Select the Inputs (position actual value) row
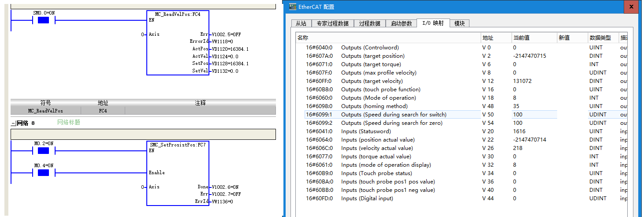The height and width of the screenshot is (217, 644). tap(462, 140)
